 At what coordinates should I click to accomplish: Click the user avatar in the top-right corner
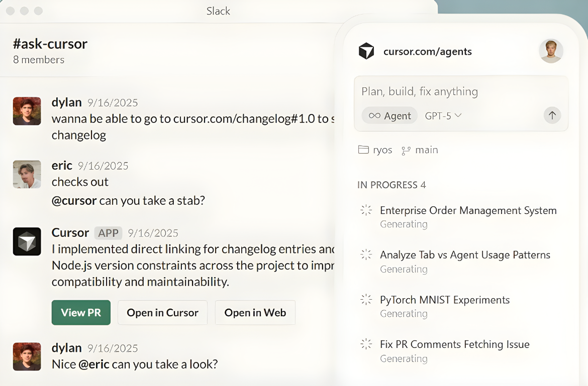point(551,51)
